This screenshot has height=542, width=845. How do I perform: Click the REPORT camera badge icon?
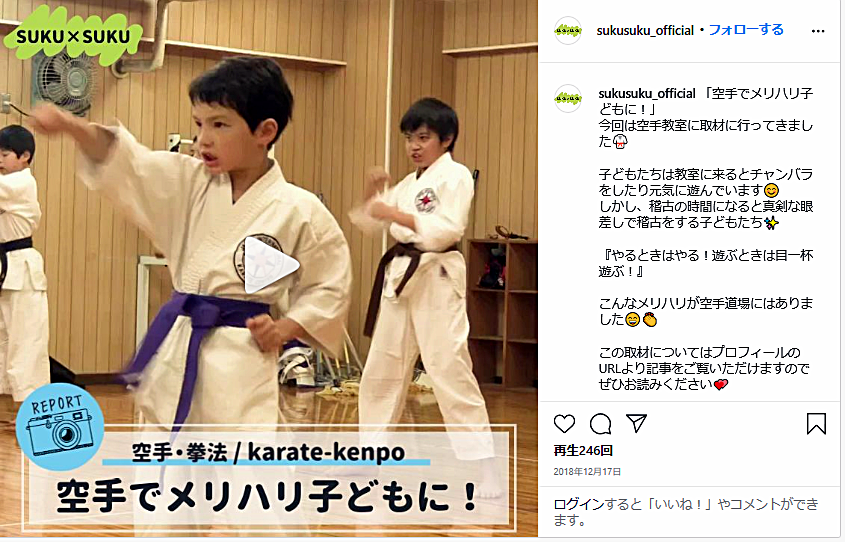pyautogui.click(x=60, y=426)
